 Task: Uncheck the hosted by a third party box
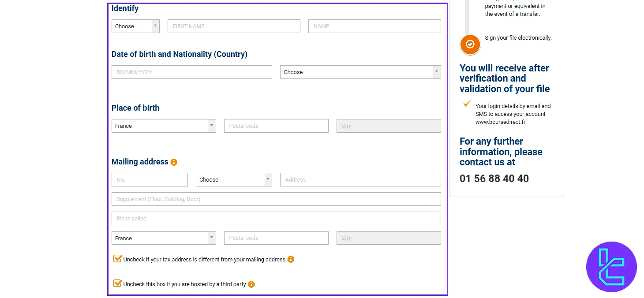tap(117, 283)
